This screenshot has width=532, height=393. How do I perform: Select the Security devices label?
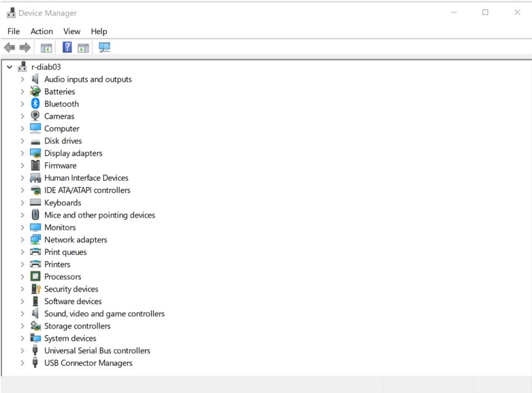(71, 289)
